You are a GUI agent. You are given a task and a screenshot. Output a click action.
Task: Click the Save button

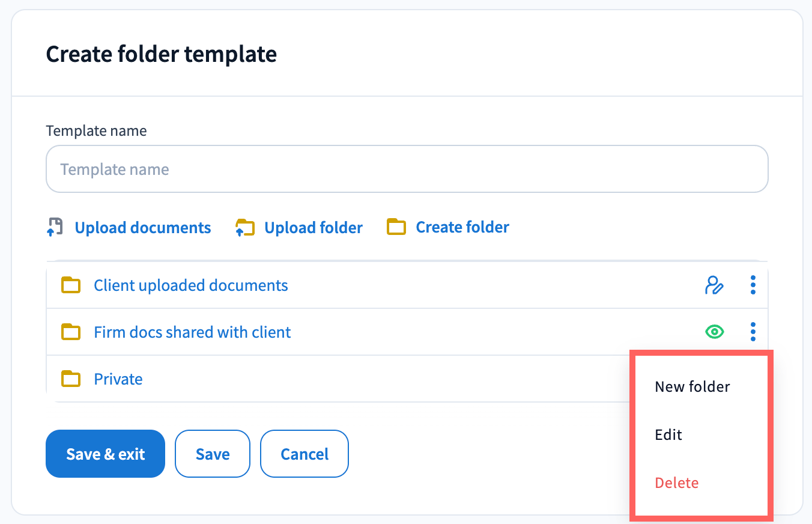pyautogui.click(x=213, y=454)
